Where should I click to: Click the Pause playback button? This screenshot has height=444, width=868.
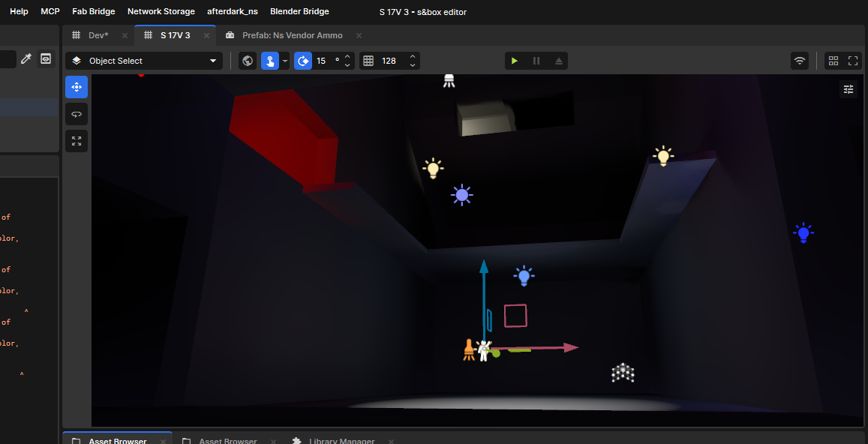coord(536,61)
